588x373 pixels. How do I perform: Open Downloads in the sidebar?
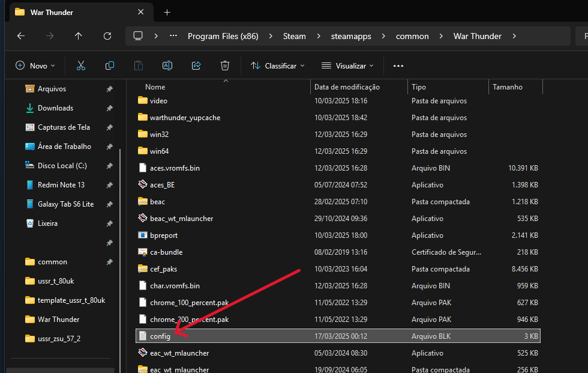(x=55, y=108)
